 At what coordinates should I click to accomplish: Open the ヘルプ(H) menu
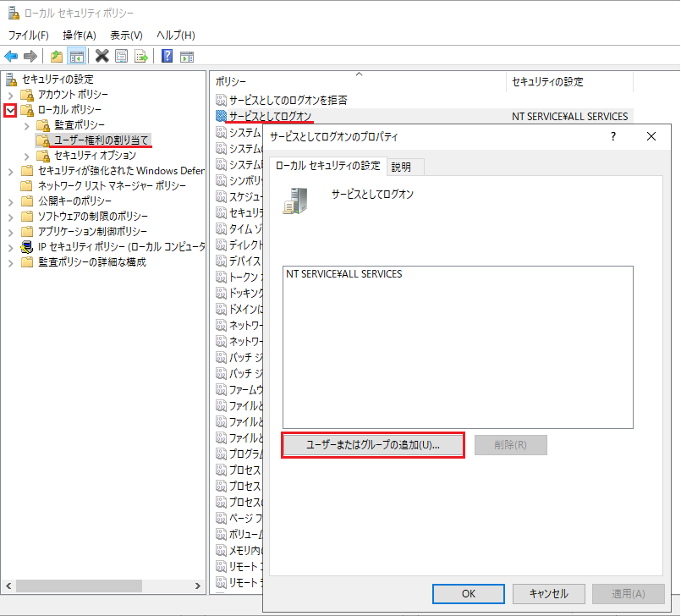pyautogui.click(x=175, y=36)
